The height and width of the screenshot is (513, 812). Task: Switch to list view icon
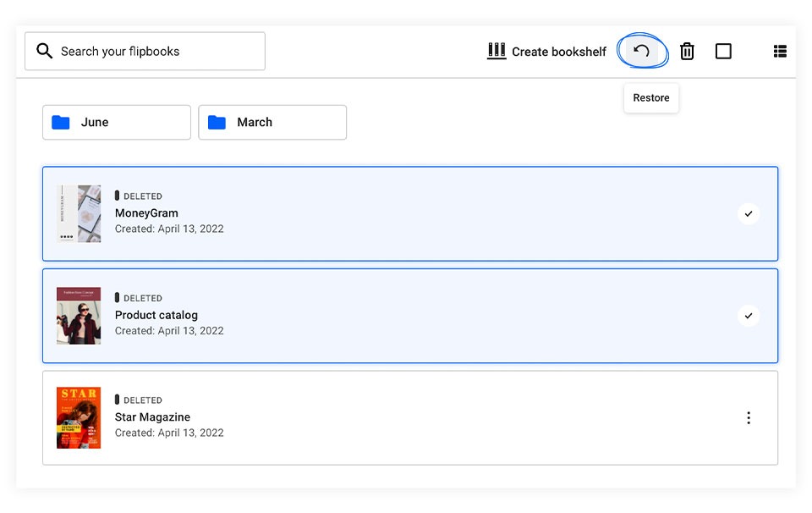click(780, 51)
